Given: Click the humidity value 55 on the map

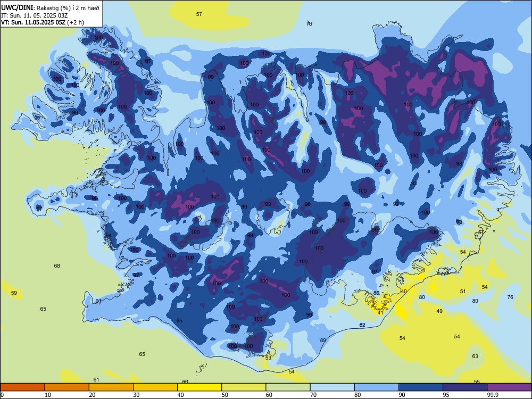Looking at the screenshot, I should coord(477,381).
